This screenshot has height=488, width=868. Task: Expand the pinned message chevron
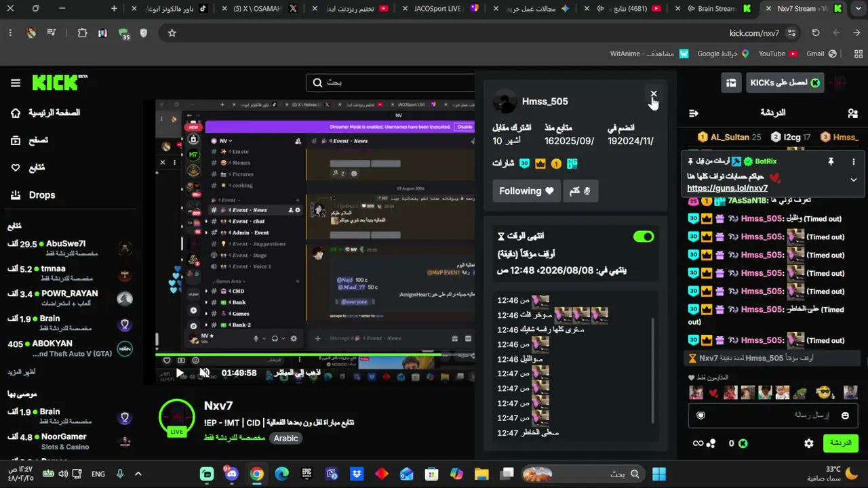(853, 180)
